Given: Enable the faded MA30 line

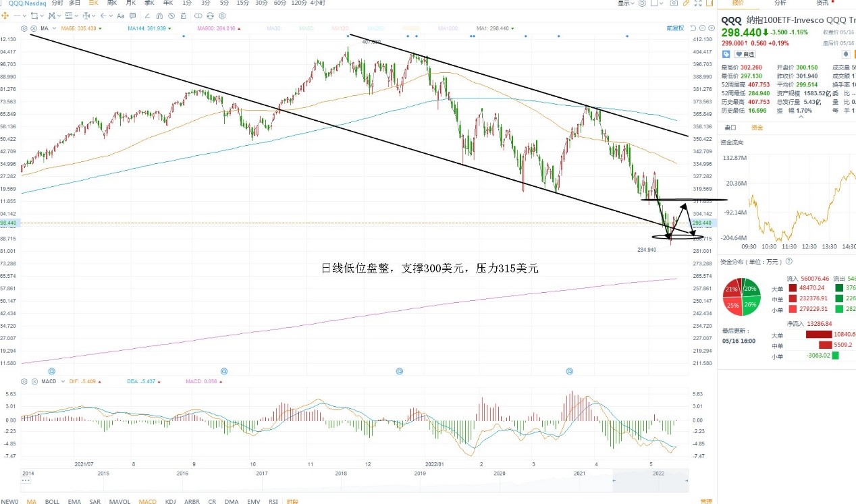Looking at the screenshot, I should coord(273,28).
